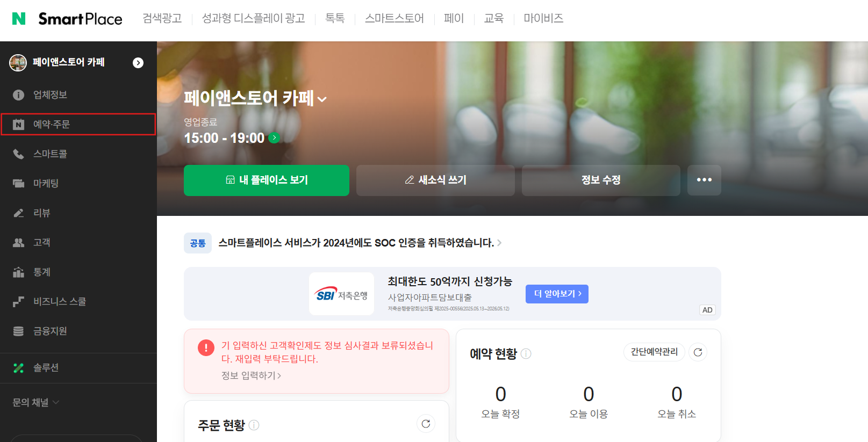Screen dimensions: 868x442
Task: Click 최대한도 50억까지 신청가능 ad text
Action: point(450,281)
